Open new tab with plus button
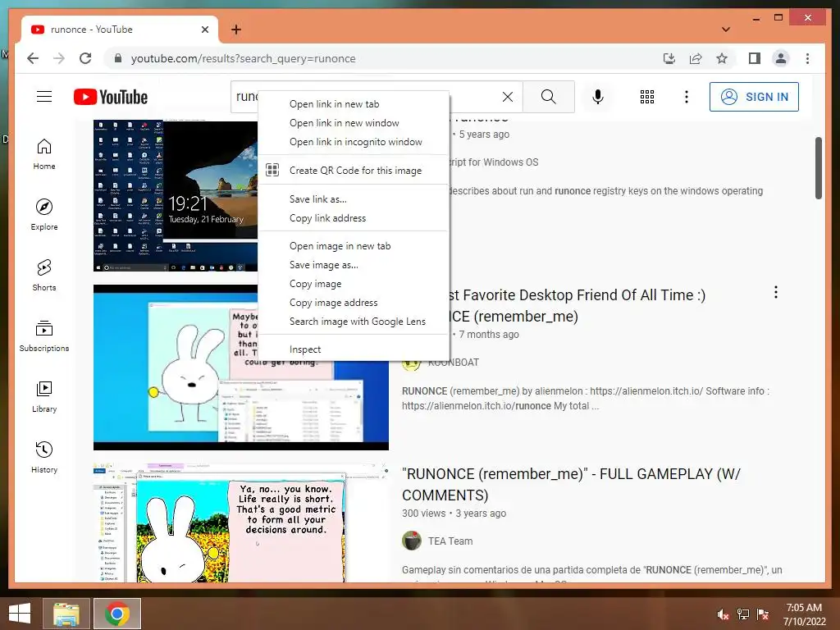Image resolution: width=840 pixels, height=630 pixels. pyautogui.click(x=236, y=30)
